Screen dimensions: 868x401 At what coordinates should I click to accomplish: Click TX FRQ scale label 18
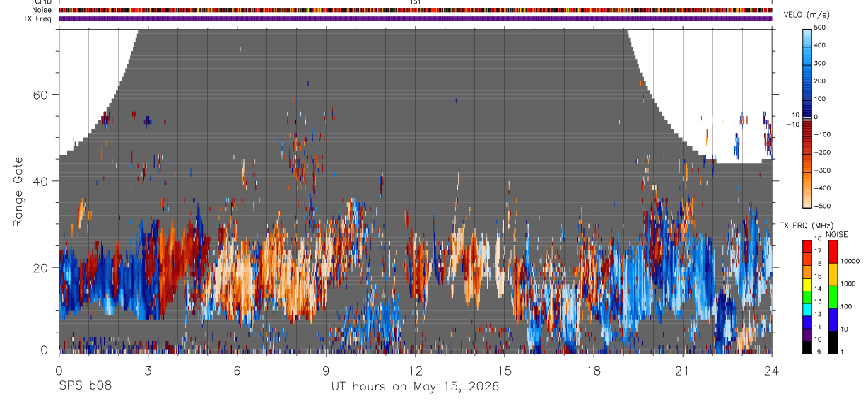(818, 238)
